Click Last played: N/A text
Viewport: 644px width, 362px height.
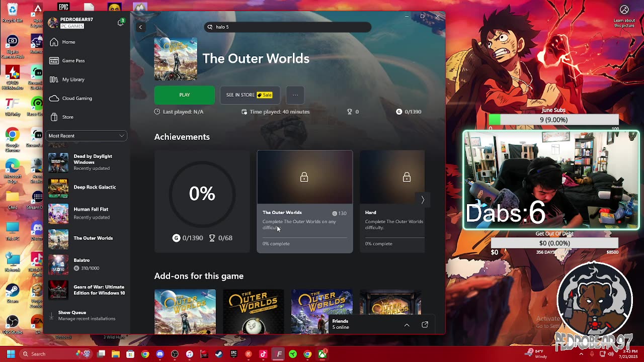coord(179,112)
